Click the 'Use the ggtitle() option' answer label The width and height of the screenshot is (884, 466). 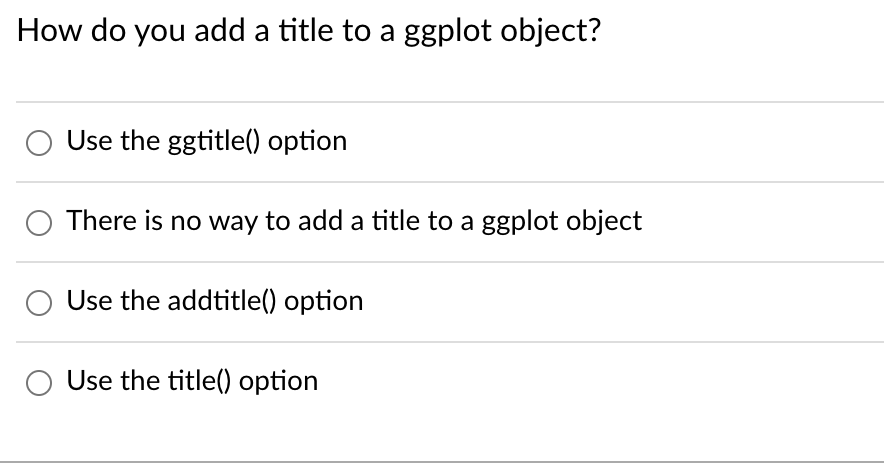pyautogui.click(x=207, y=141)
